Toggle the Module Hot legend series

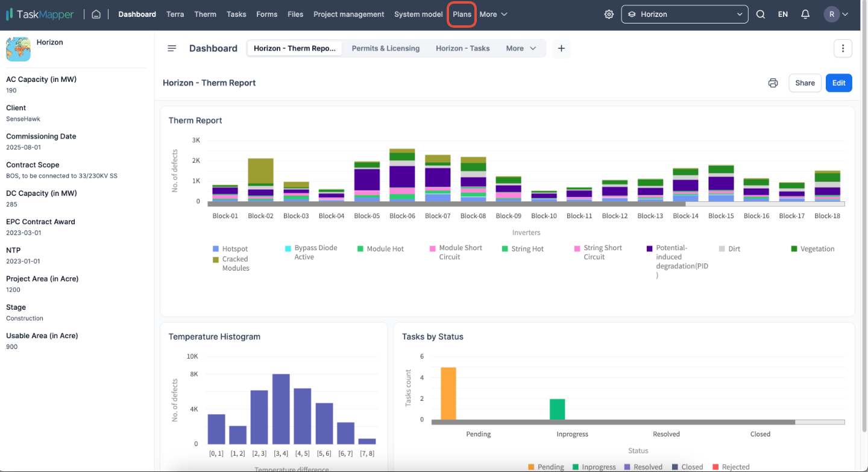380,248
